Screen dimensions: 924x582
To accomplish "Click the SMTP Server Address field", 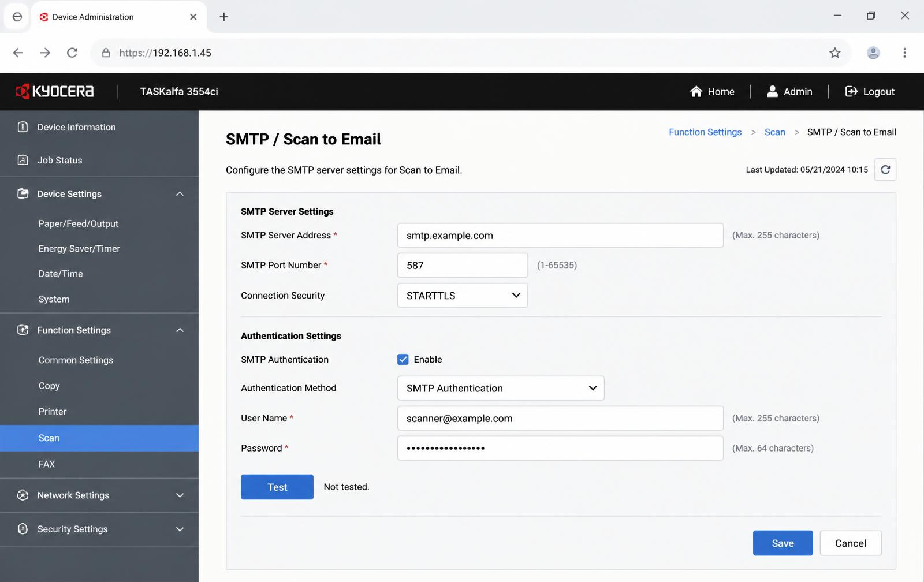I will pyautogui.click(x=560, y=236).
